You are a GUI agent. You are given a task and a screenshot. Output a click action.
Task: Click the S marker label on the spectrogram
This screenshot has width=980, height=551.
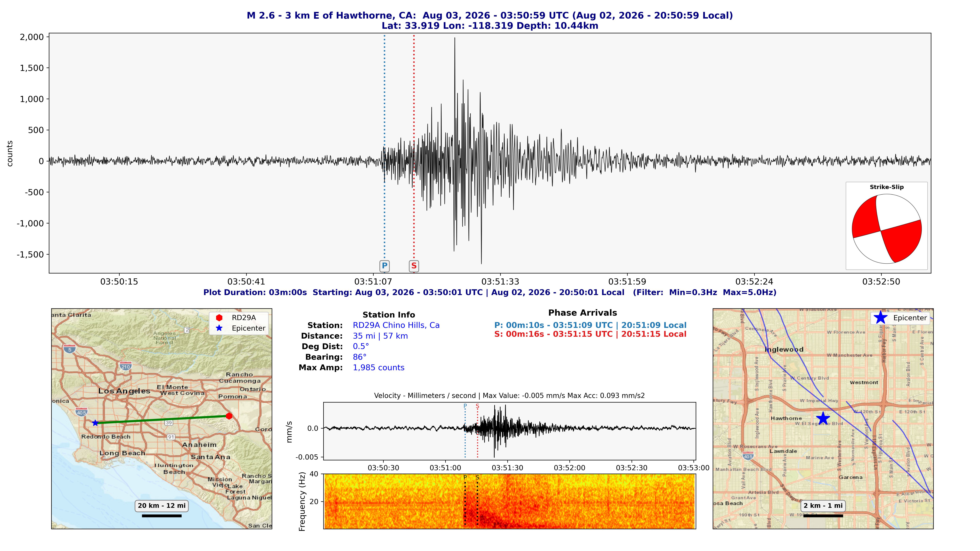pyautogui.click(x=477, y=478)
